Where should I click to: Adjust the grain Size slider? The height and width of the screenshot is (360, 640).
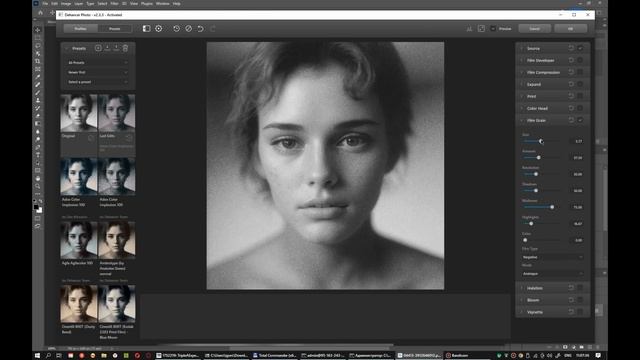point(541,141)
